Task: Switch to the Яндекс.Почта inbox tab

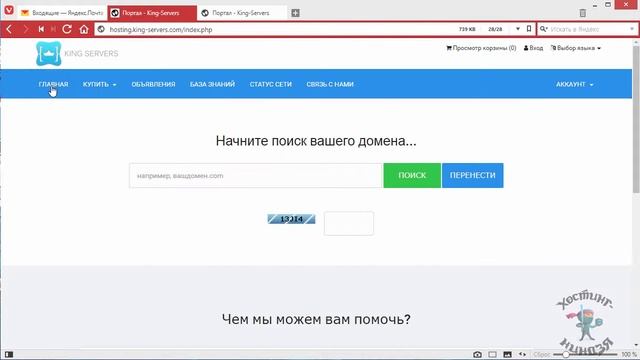Action: tap(63, 13)
